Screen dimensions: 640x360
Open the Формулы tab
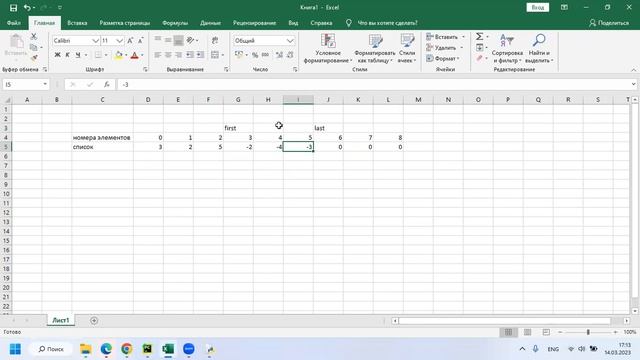tap(175, 23)
